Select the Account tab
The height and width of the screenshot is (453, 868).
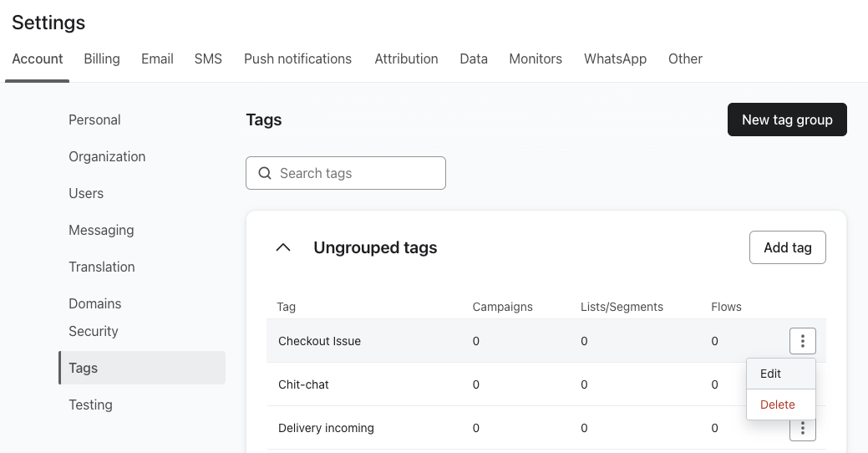tap(38, 59)
